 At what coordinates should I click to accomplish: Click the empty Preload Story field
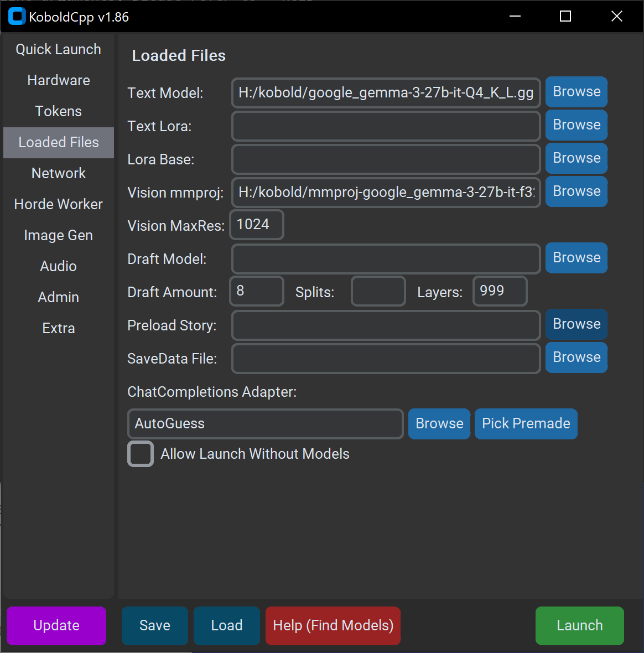386,325
